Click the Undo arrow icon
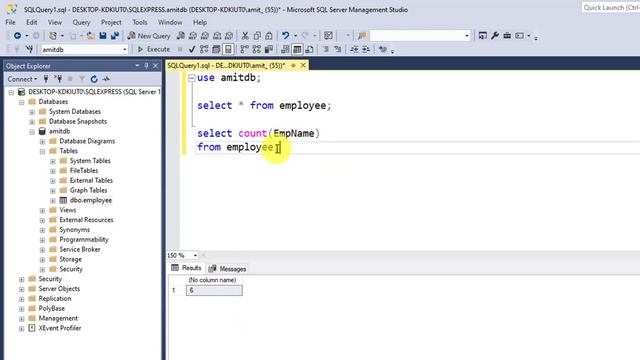This screenshot has width=640, height=360. click(x=286, y=36)
